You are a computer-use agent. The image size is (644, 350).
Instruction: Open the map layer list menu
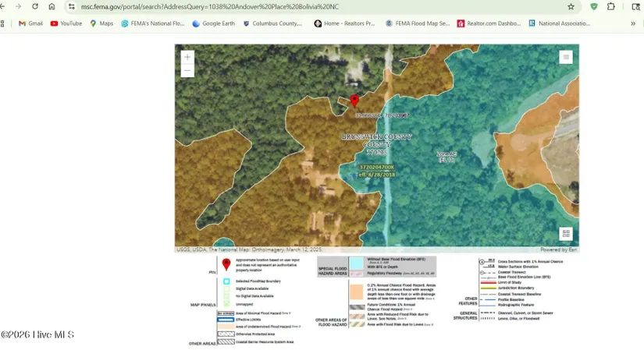[x=566, y=57]
